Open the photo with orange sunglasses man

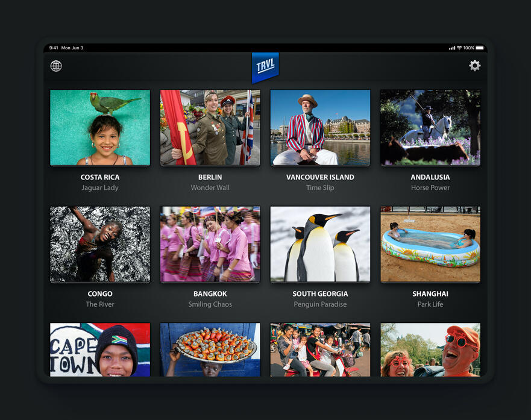pos(430,349)
